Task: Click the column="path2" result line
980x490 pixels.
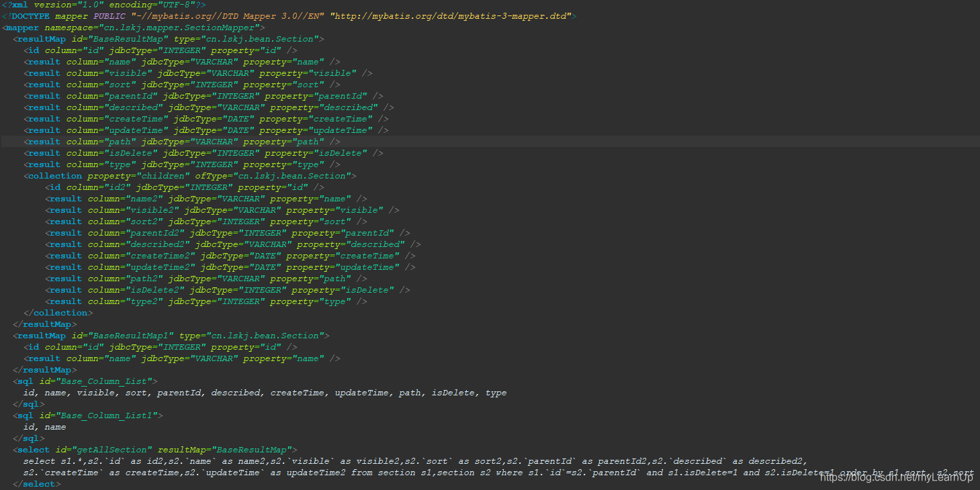Action: [x=206, y=279]
